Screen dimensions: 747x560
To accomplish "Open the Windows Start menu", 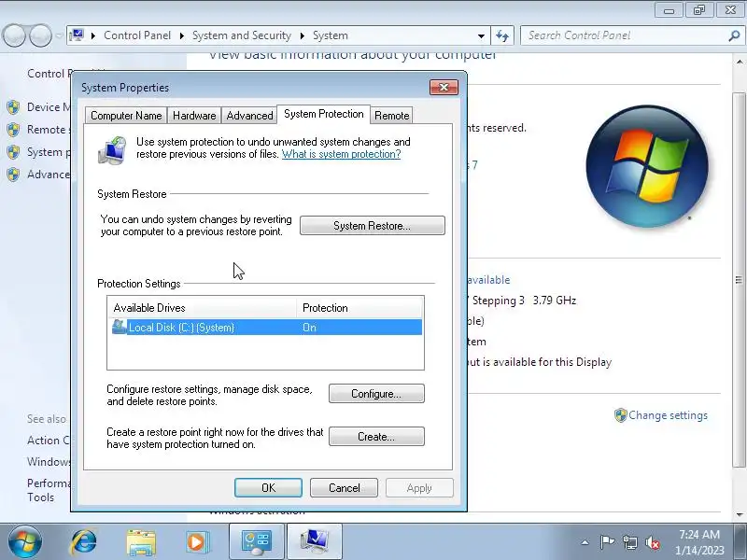I will [25, 542].
